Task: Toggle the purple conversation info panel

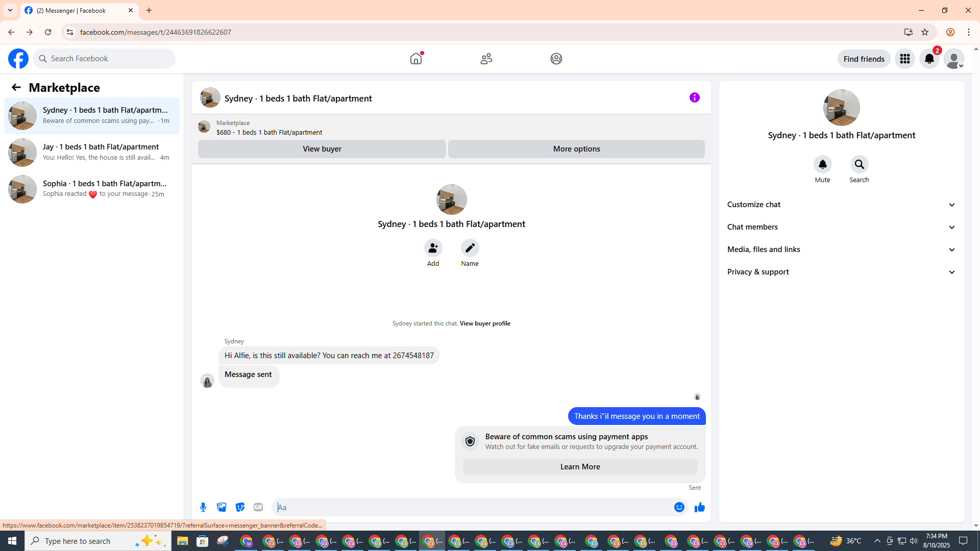Action: point(694,97)
